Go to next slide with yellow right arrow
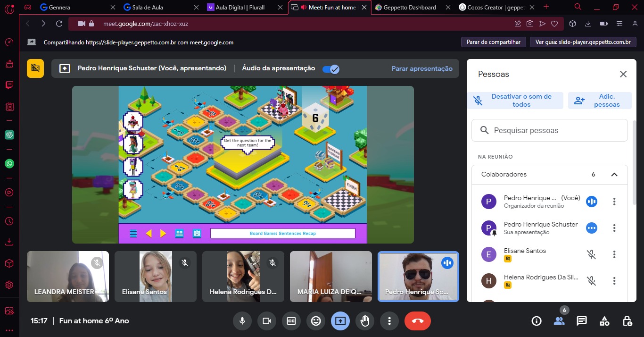644x337 pixels. click(163, 233)
